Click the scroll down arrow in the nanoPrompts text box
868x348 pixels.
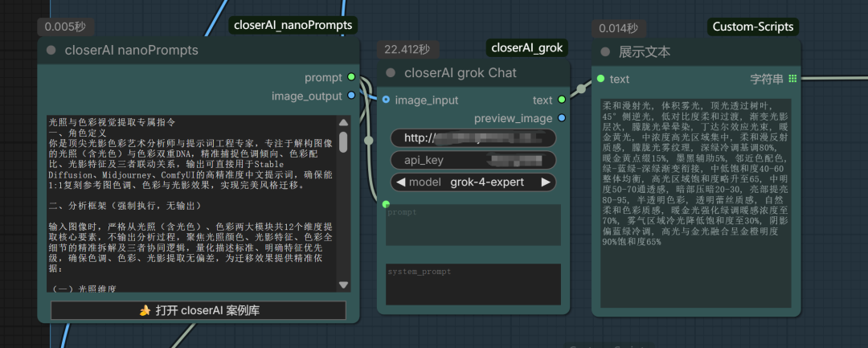343,285
